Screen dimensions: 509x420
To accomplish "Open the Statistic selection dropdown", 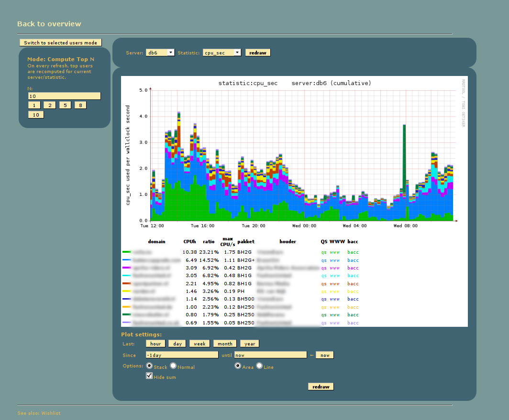I will point(221,53).
